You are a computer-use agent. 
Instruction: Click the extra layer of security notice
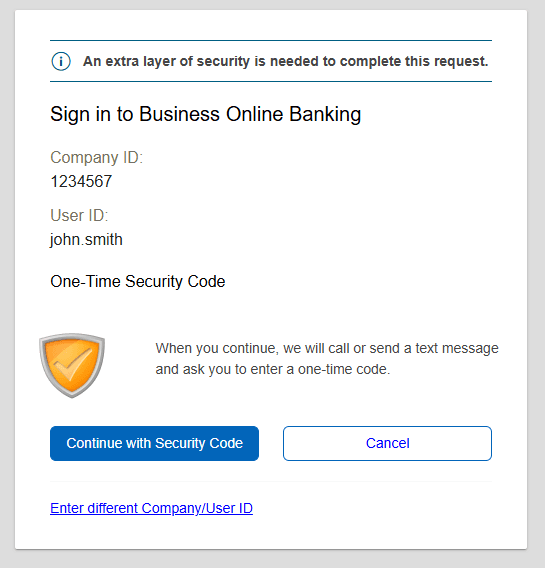(285, 61)
